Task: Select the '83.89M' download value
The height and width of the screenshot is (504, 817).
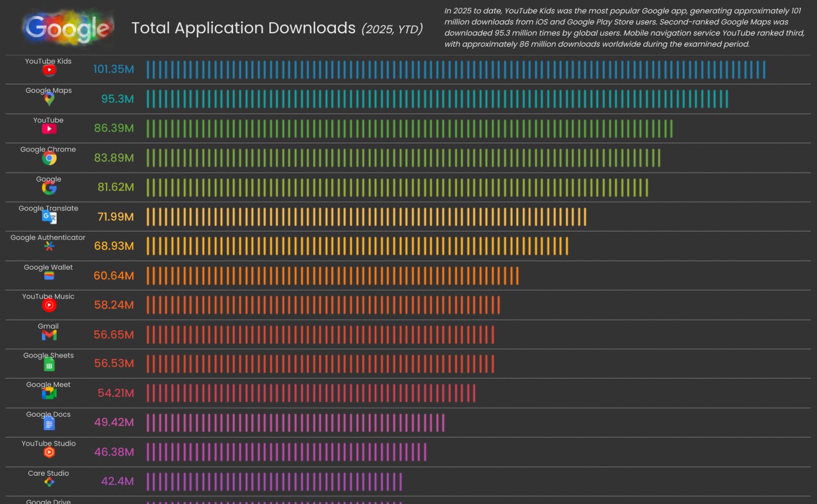Action: click(114, 158)
